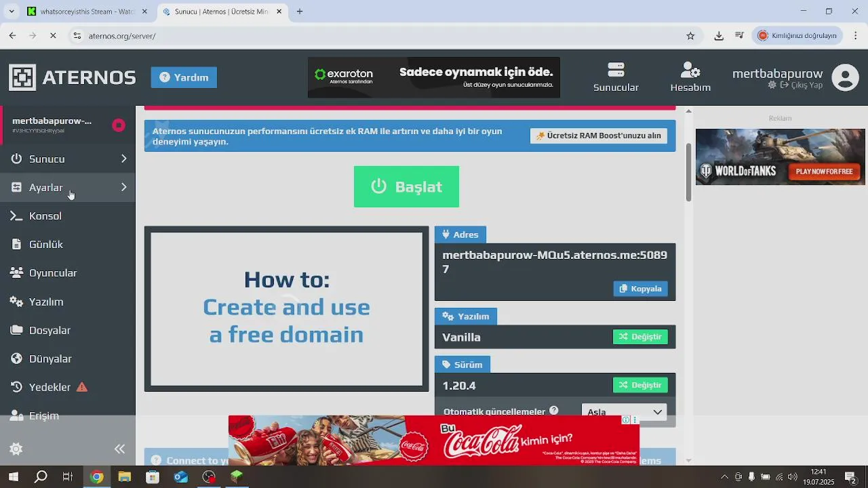The height and width of the screenshot is (488, 868).
Task: Open the Yardım help button
Action: point(184,77)
